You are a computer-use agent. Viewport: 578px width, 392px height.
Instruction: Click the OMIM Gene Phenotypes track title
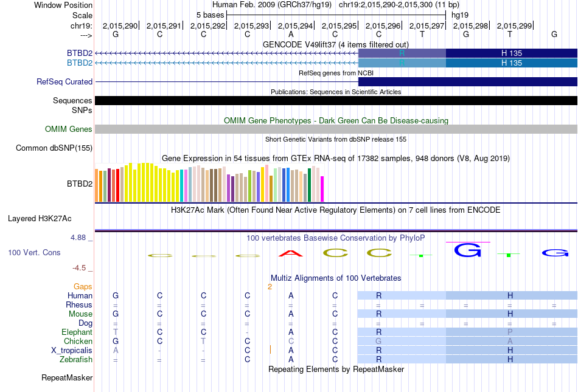(336, 121)
